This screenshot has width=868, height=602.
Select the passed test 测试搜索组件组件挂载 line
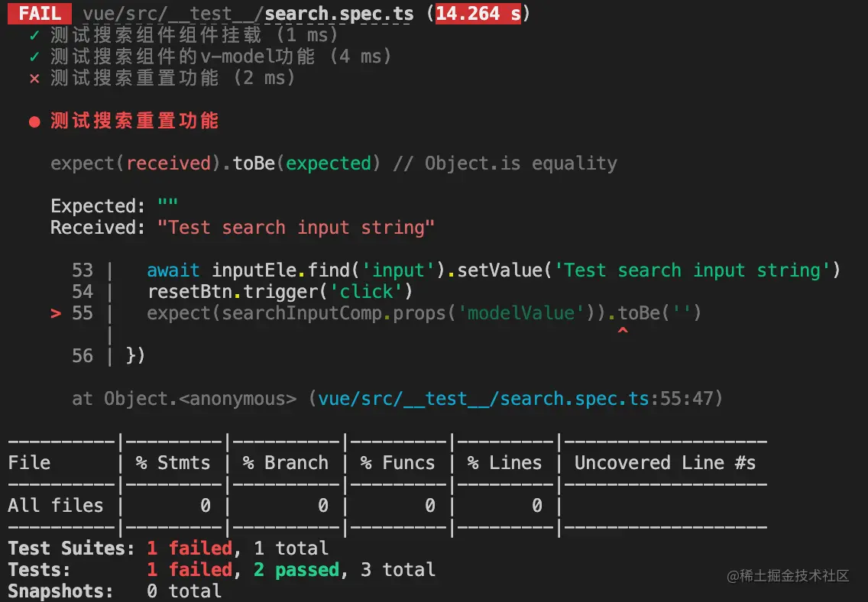[x=183, y=35]
